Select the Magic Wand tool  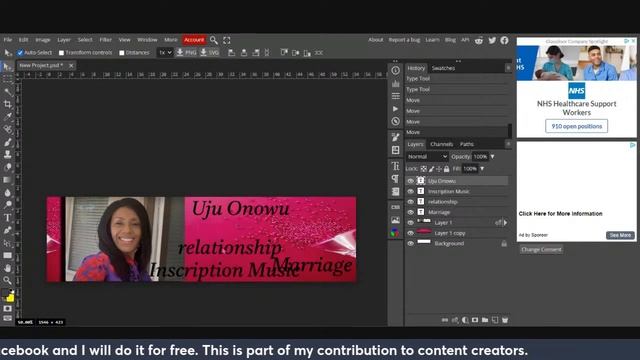tap(7, 92)
